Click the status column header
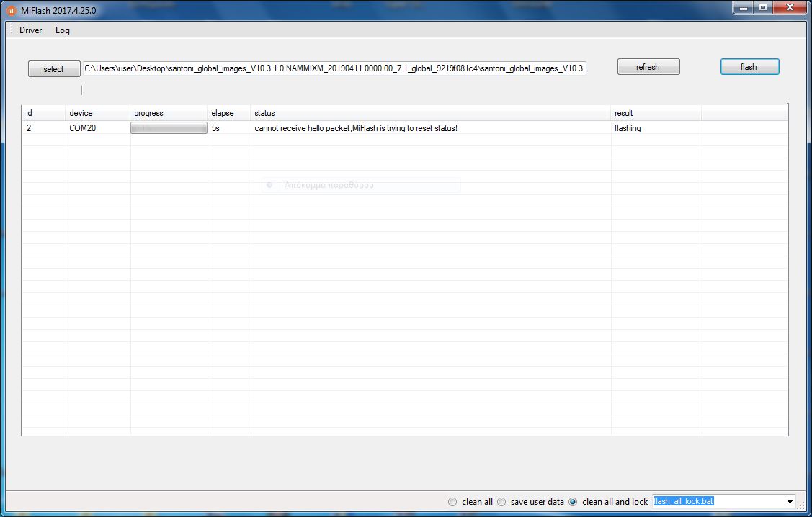The height and width of the screenshot is (517, 812). (431, 113)
